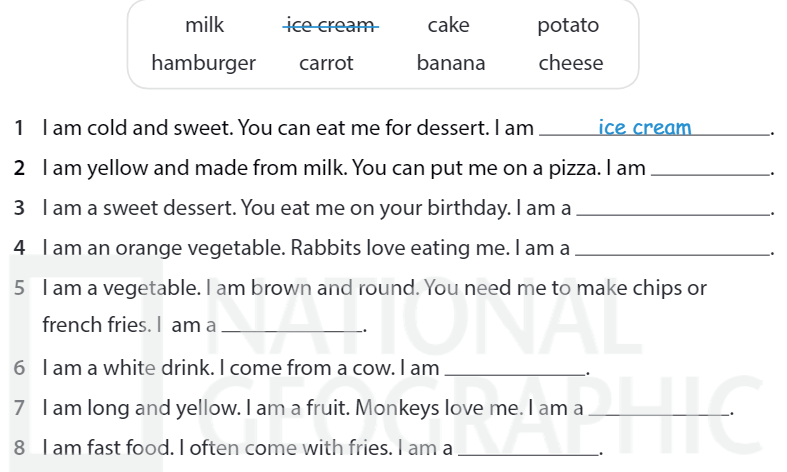Click 'cake' in the word bank
The width and height of the screenshot is (787, 472).
(x=448, y=25)
